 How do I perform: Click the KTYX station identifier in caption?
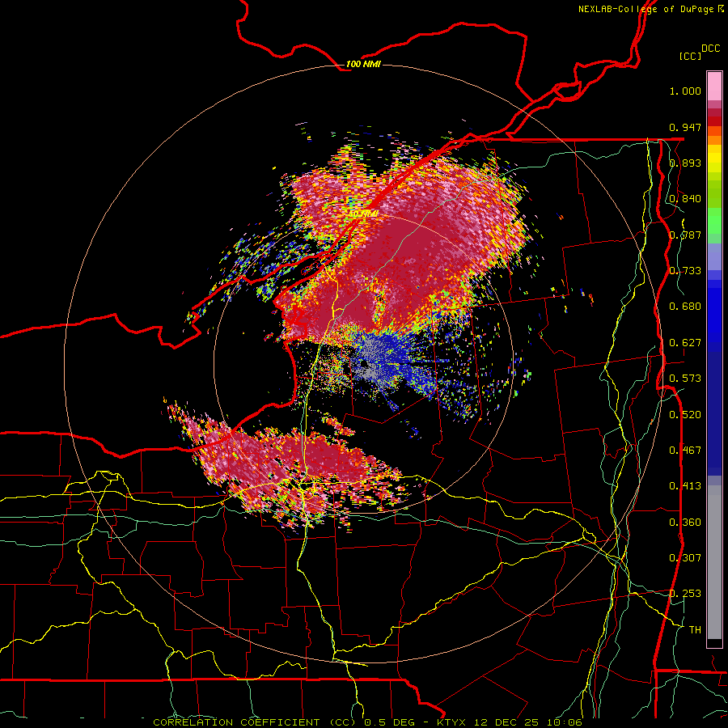coord(454,722)
